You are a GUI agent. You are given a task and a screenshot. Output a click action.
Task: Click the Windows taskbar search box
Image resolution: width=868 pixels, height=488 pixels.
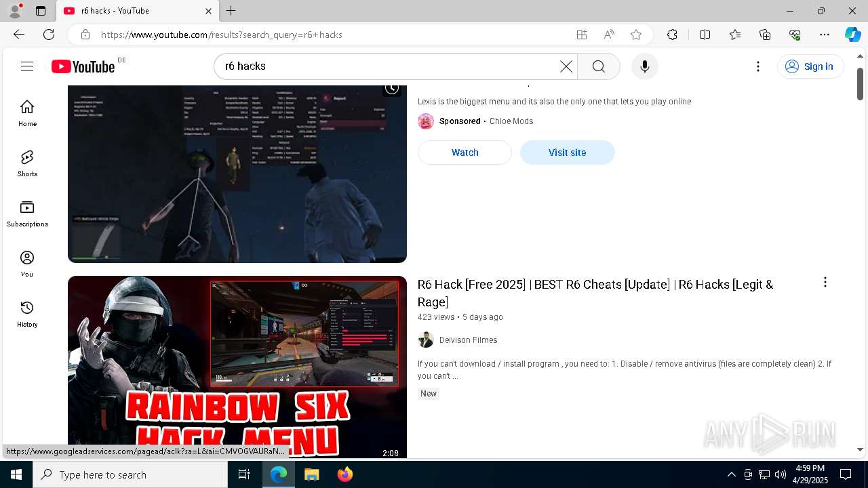(x=130, y=474)
